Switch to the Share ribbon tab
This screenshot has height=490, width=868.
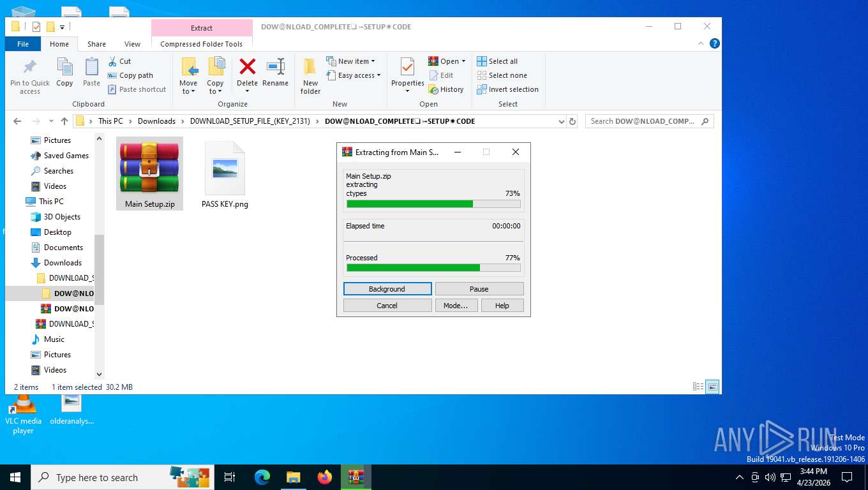coord(96,44)
